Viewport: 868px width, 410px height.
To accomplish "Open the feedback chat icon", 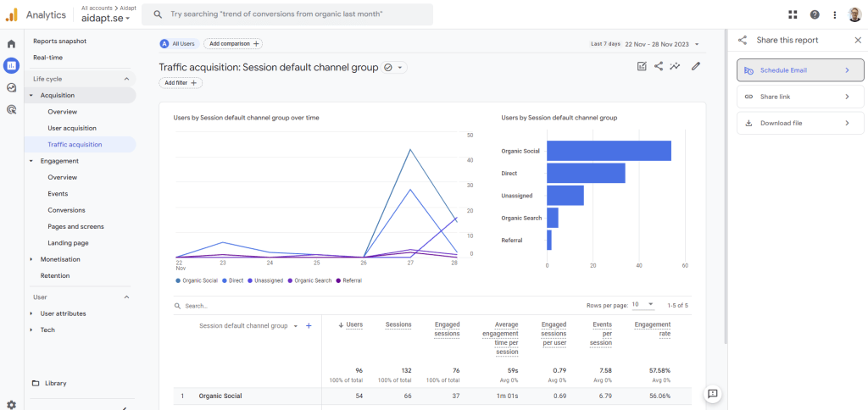I will (713, 393).
